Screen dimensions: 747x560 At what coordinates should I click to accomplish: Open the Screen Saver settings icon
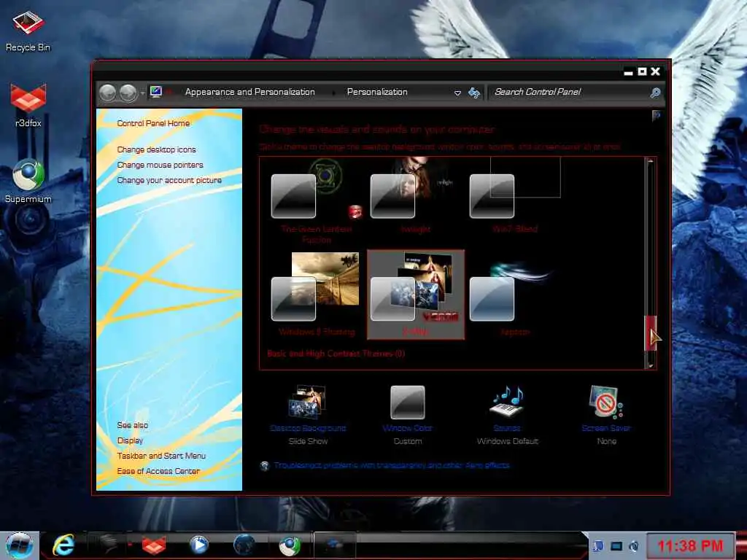point(606,414)
